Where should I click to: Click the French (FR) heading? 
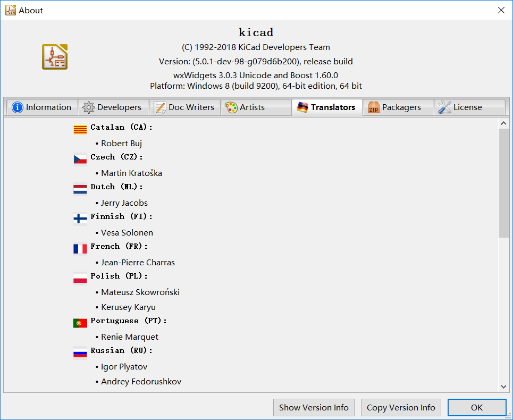119,246
